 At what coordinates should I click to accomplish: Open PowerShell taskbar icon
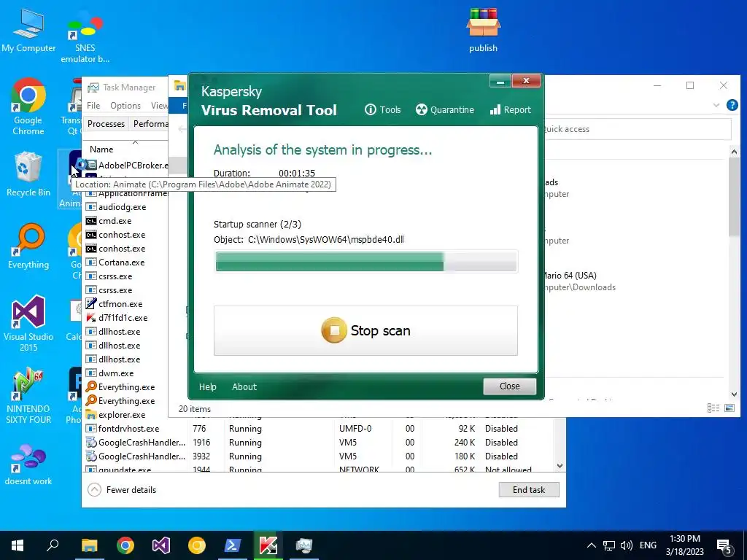pyautogui.click(x=232, y=545)
